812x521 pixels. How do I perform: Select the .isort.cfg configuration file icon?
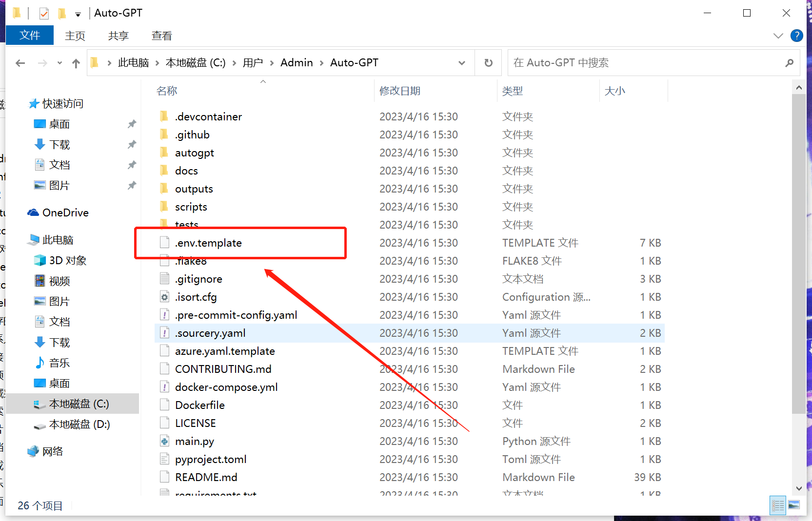164,297
